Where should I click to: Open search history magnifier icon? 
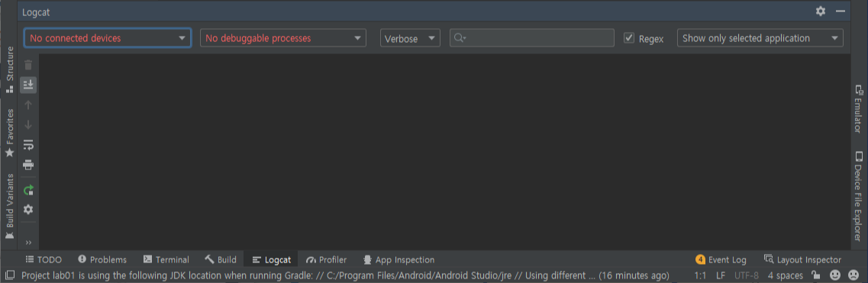tap(460, 37)
